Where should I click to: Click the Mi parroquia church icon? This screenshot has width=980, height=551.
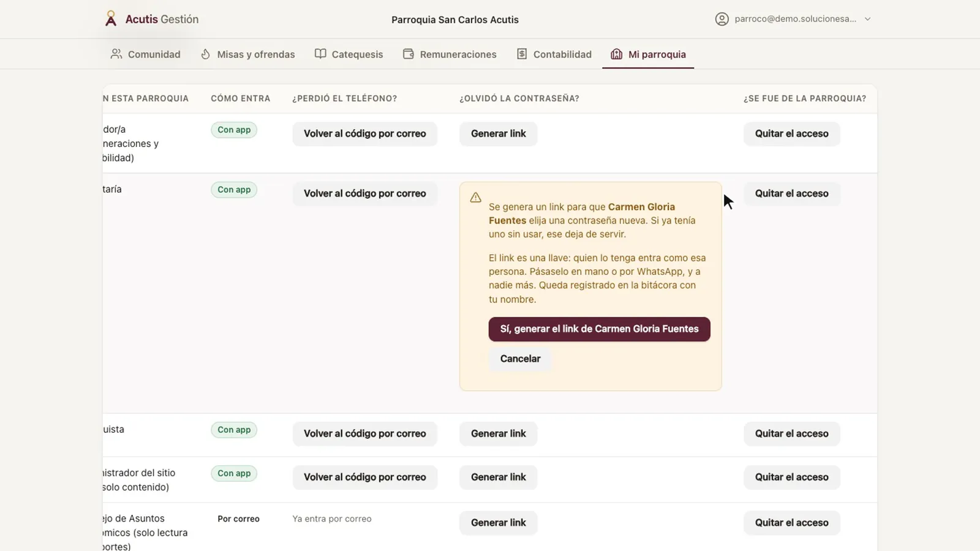617,54
